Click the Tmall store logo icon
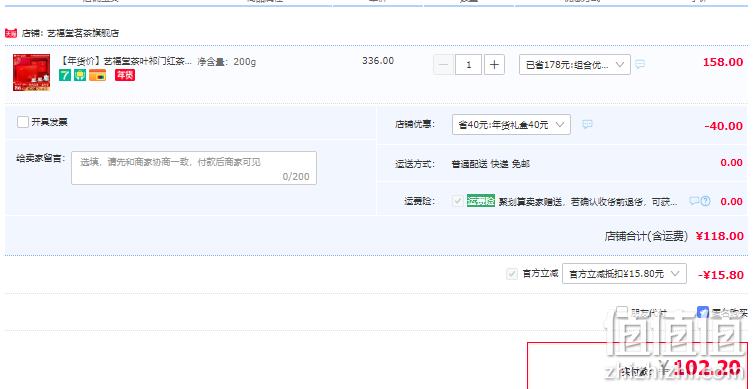This screenshot has height=389, width=754. (11, 33)
